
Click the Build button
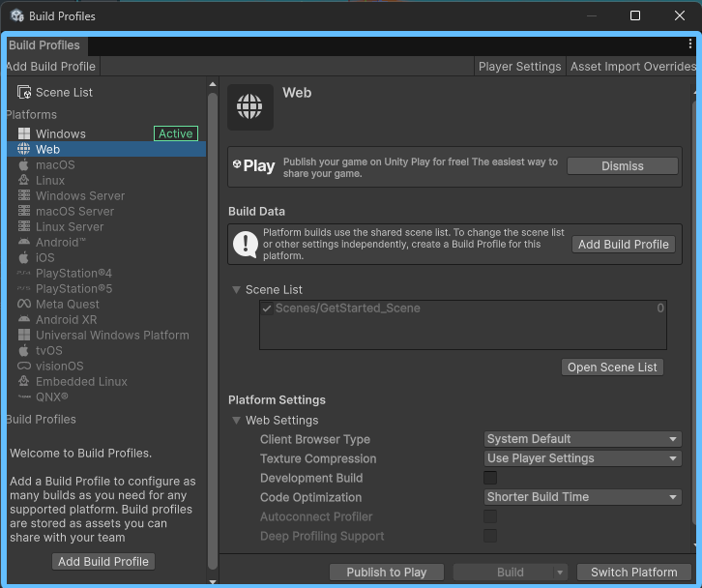[x=510, y=573]
